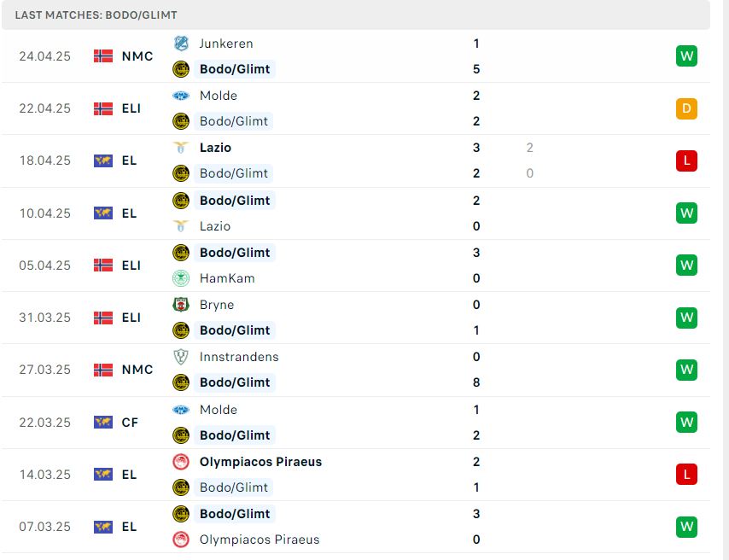Click the Olympiacos Piraeus crest in the 14.03.25 match

[x=181, y=462]
